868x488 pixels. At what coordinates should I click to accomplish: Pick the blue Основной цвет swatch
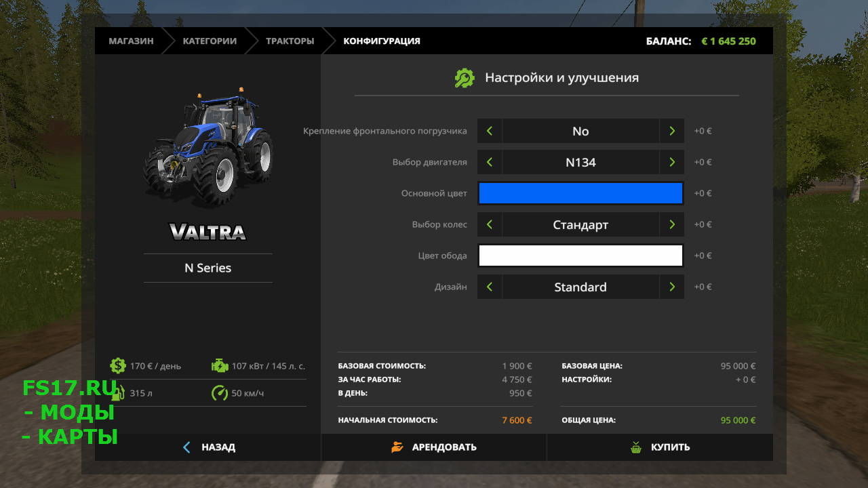(x=580, y=193)
